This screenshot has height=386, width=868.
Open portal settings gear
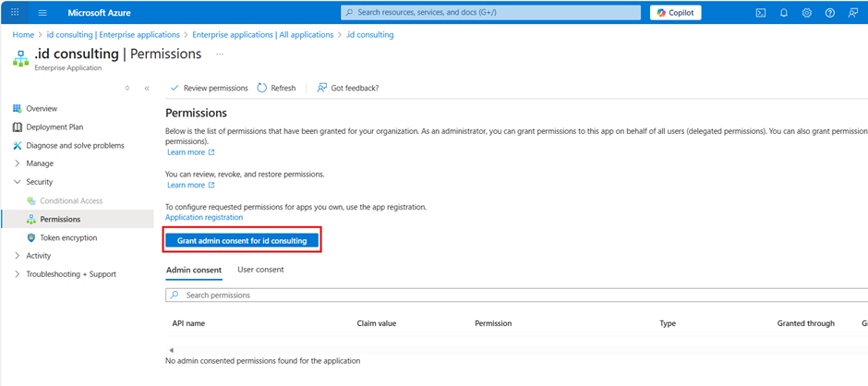pos(806,13)
